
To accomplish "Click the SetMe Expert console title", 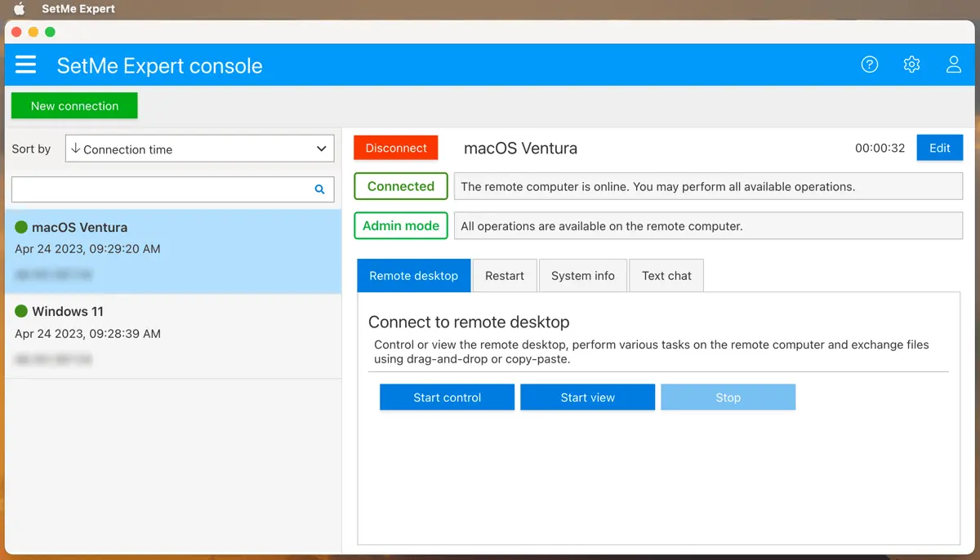I will click(160, 66).
